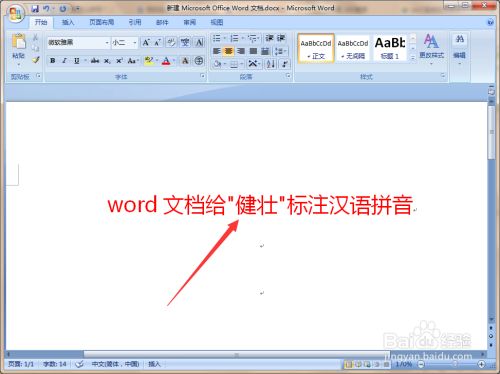This screenshot has height=374, width=500.
Task: Expand the 粘贴 paste options arrow
Action: tap(19, 64)
